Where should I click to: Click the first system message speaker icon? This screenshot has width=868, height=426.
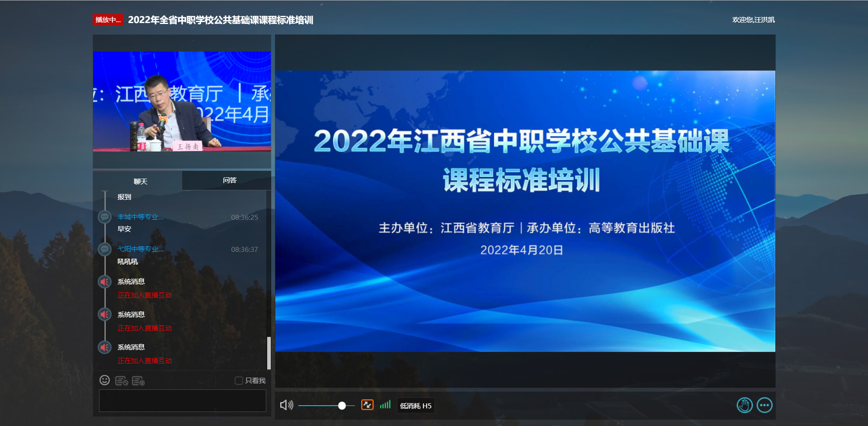coord(105,282)
